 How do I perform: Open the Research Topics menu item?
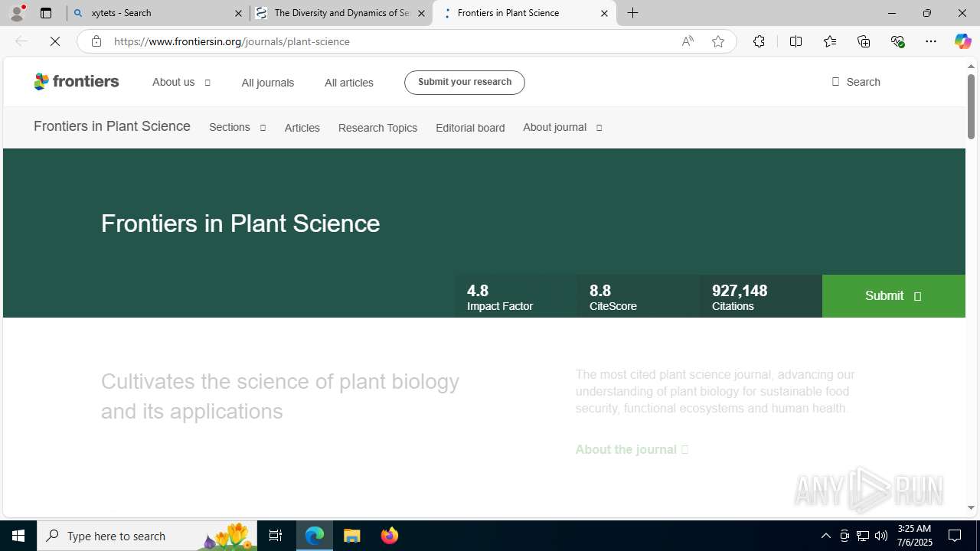[377, 128]
